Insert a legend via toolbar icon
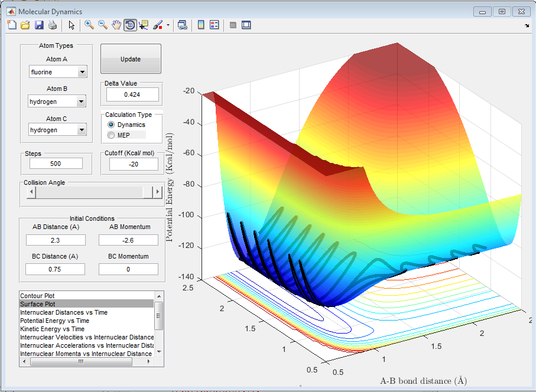The height and width of the screenshot is (392, 536). tap(215, 25)
